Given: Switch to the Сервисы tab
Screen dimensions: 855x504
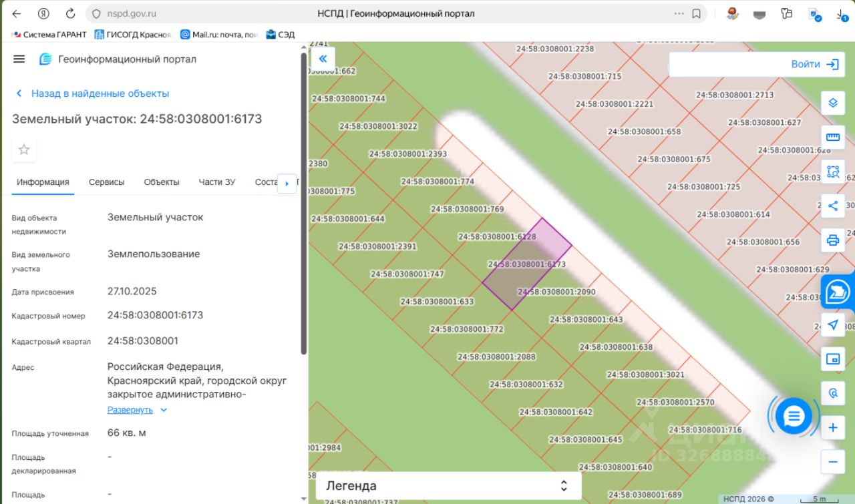Looking at the screenshot, I should 106,182.
